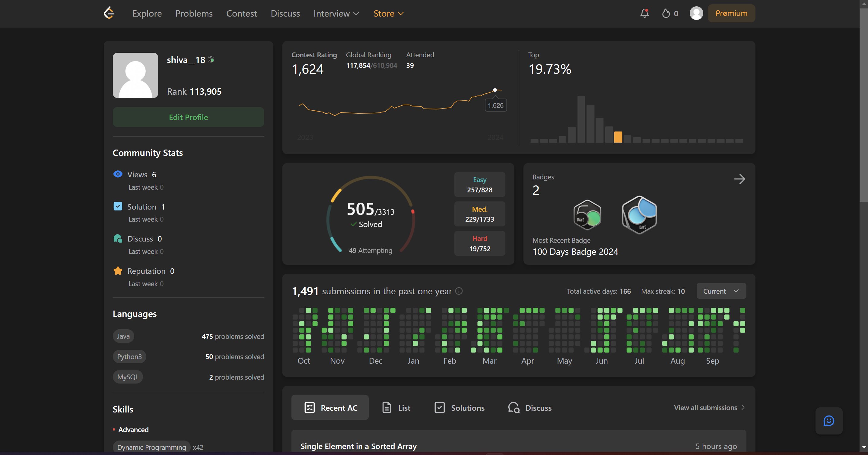Open the Problems menu item
Viewport: 868px width, 455px height.
pos(194,14)
